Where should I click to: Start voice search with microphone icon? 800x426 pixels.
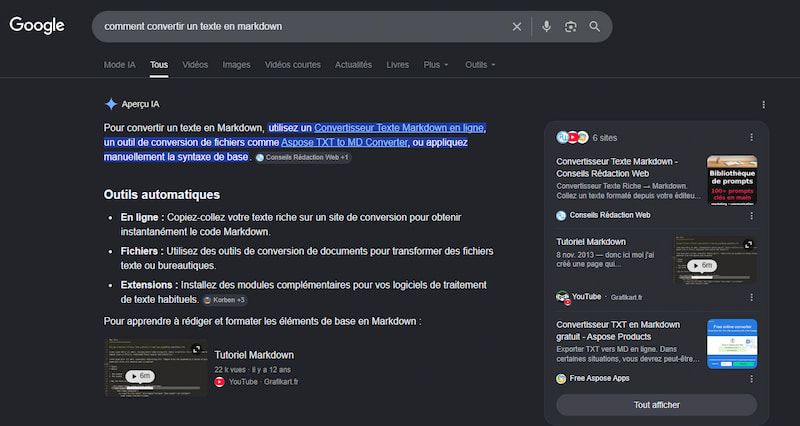[x=546, y=27]
